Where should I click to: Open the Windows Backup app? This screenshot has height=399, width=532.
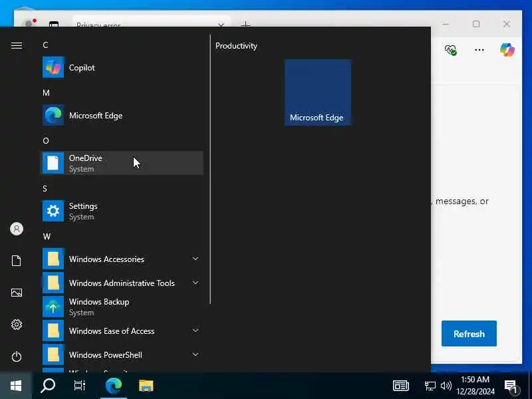point(122,307)
